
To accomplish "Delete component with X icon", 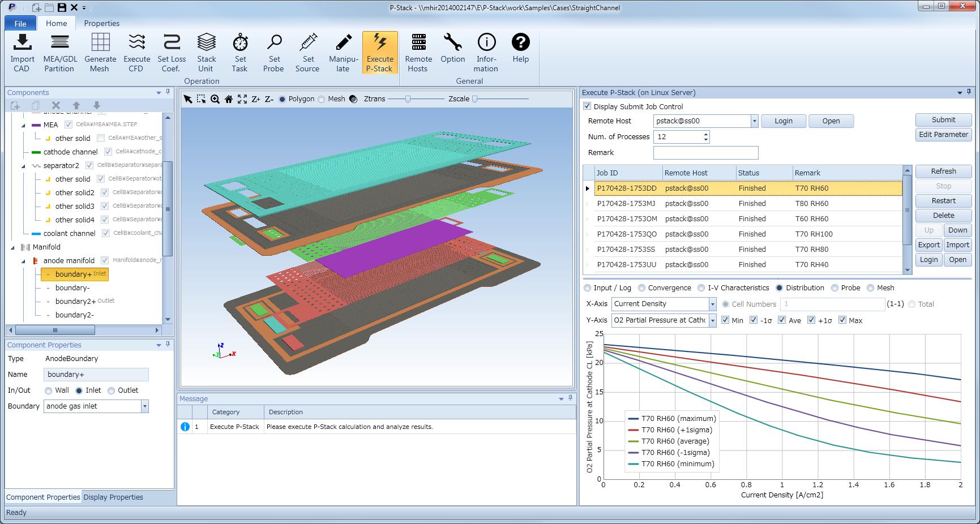I will pos(55,105).
